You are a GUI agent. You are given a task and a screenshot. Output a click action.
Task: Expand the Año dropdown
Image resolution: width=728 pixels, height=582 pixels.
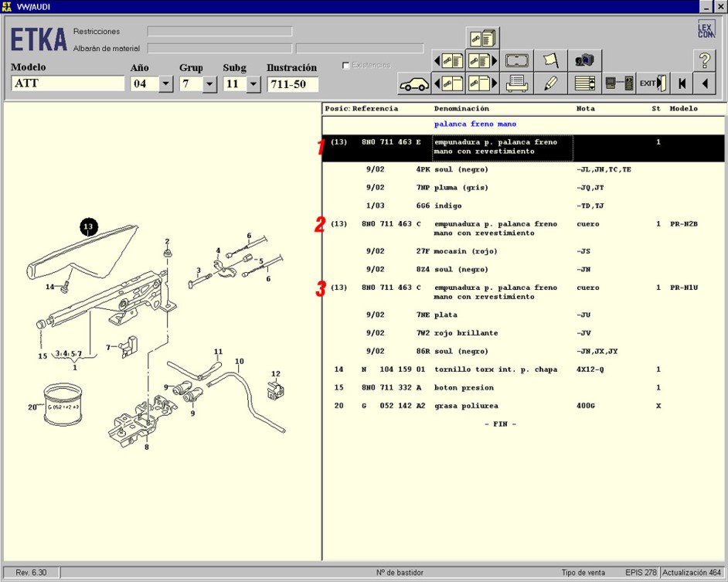[x=165, y=84]
